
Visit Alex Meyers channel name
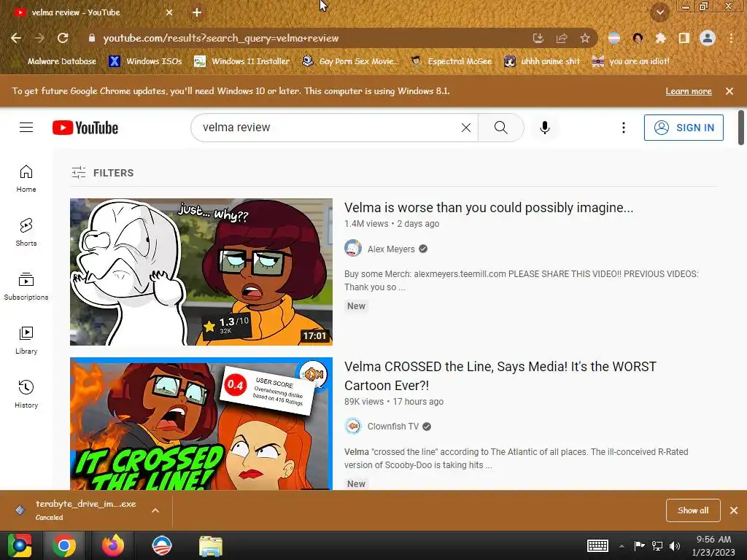click(391, 249)
